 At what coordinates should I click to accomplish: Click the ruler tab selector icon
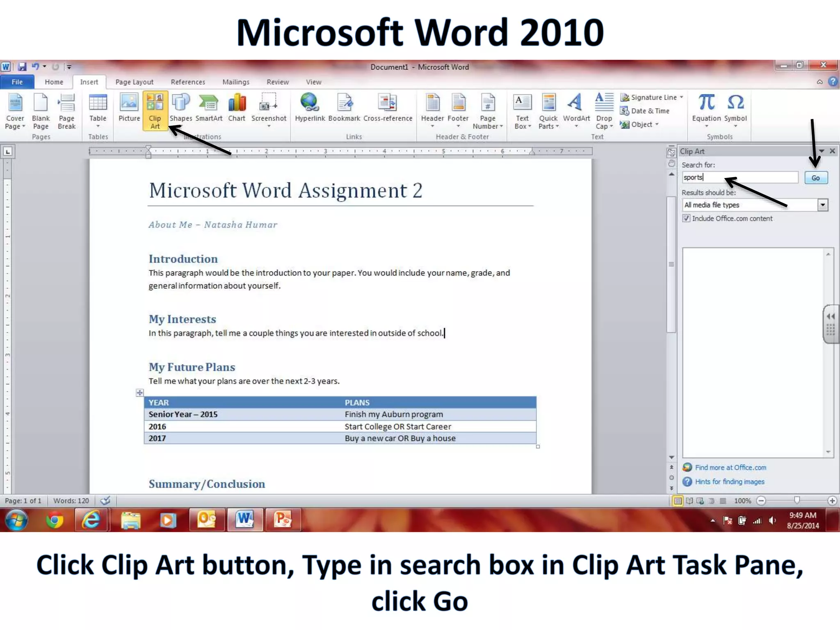pos(8,152)
